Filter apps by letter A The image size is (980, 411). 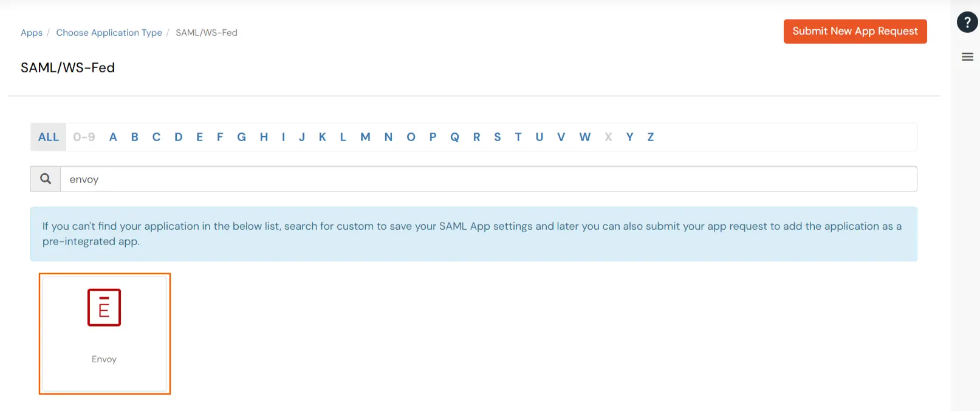(113, 137)
